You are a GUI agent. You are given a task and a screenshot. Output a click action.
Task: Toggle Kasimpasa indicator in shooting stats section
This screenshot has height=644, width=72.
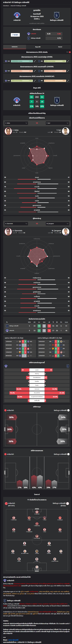(x=5, y=410)
